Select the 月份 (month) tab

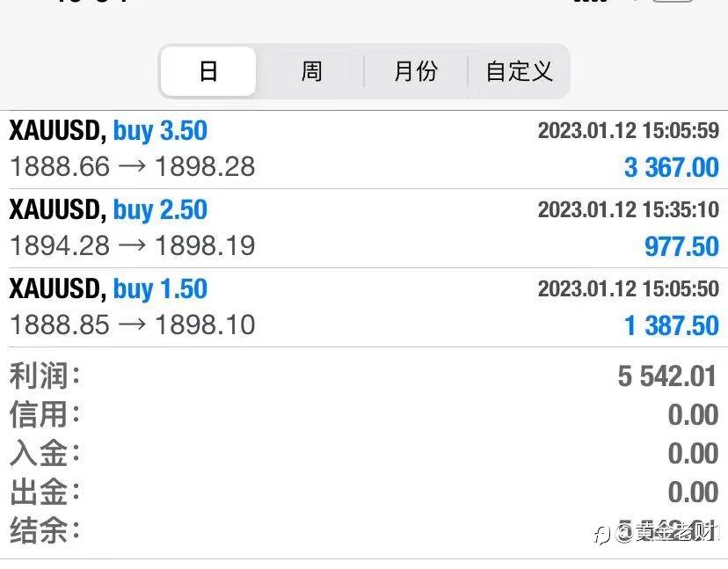[x=415, y=71]
